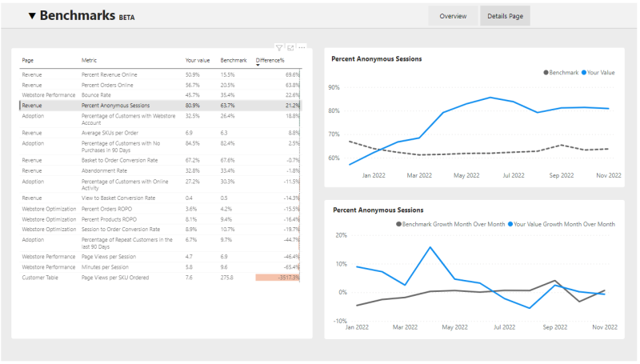Switch to the Details Page tab
Viewport: 640px width, 364px height.
click(505, 16)
